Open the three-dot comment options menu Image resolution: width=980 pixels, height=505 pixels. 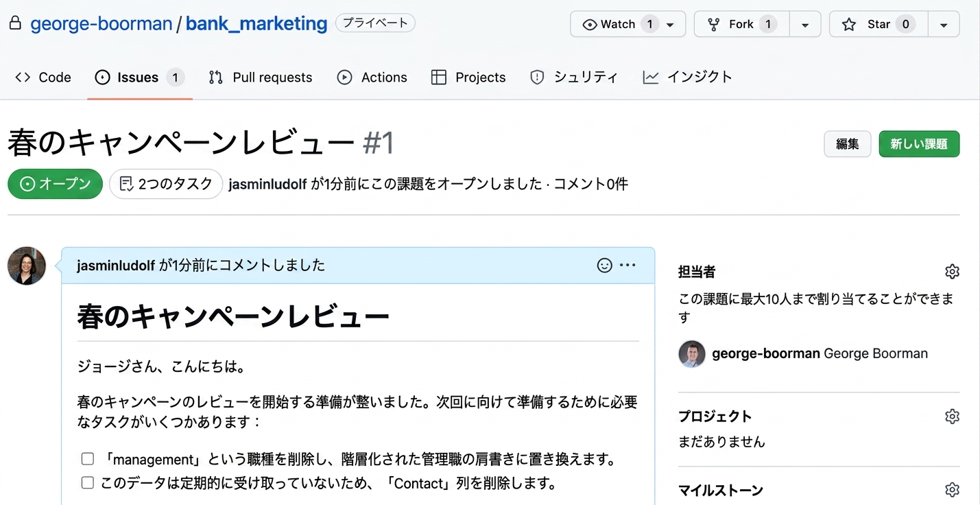(x=628, y=266)
